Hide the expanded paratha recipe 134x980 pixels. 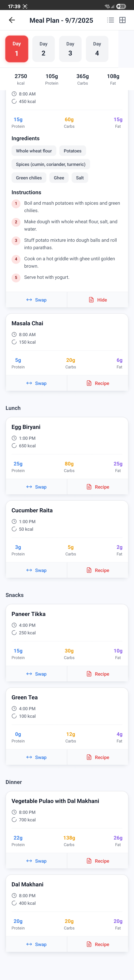(98, 300)
